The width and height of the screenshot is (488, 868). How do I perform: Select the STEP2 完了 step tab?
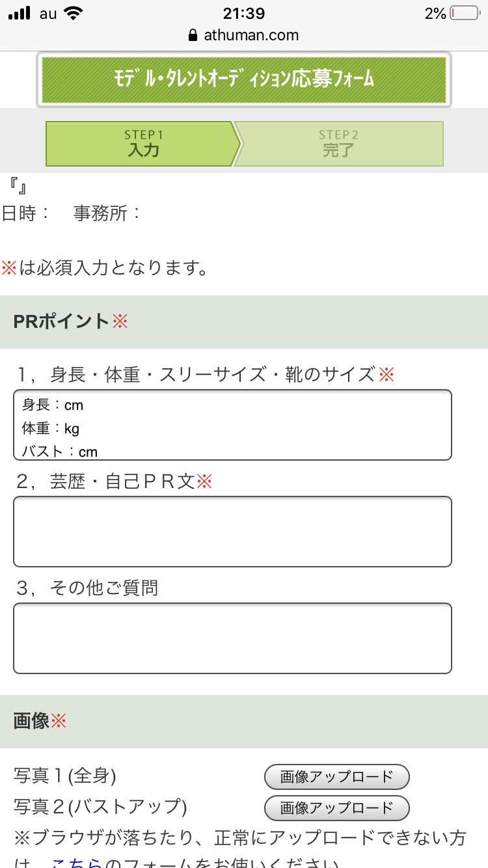pyautogui.click(x=339, y=144)
